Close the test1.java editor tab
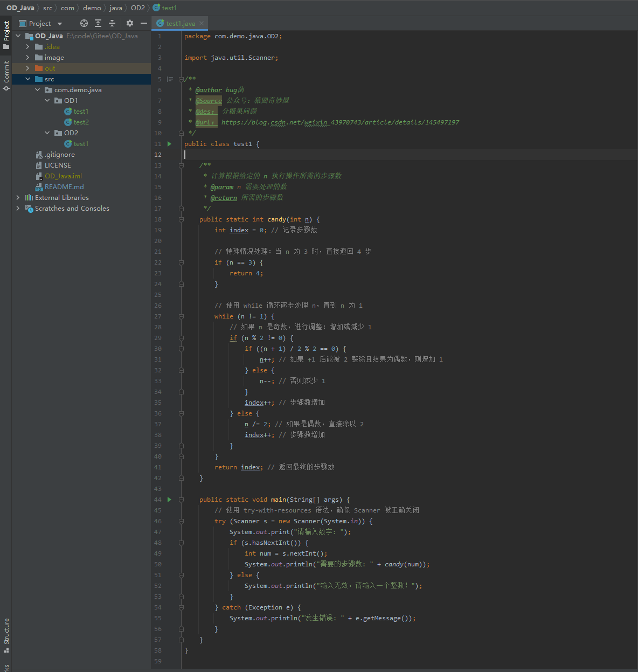This screenshot has width=638, height=672. [x=202, y=23]
